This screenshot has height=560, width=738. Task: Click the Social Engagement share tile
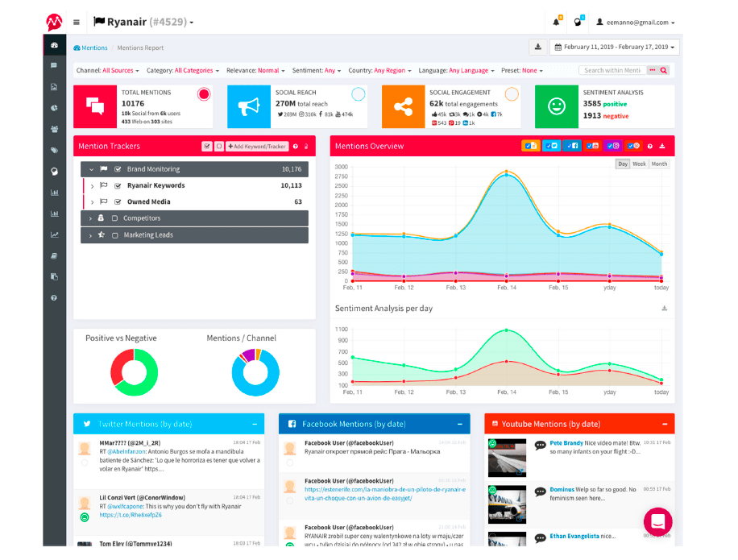pos(404,106)
